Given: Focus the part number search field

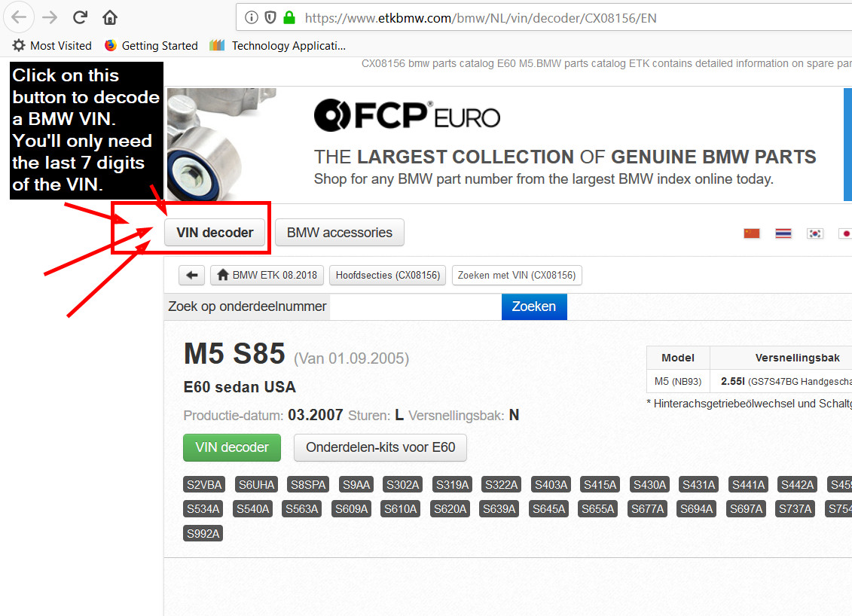Looking at the screenshot, I should pyautogui.click(x=416, y=307).
